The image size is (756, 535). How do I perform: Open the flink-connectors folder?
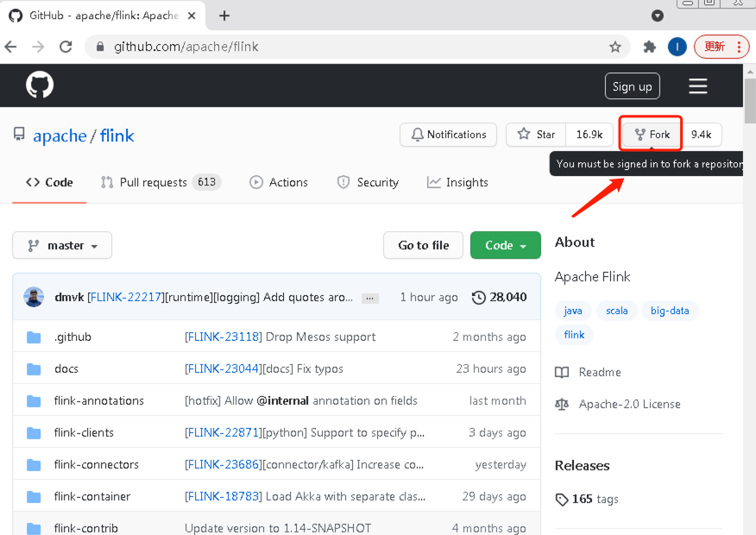(x=97, y=464)
